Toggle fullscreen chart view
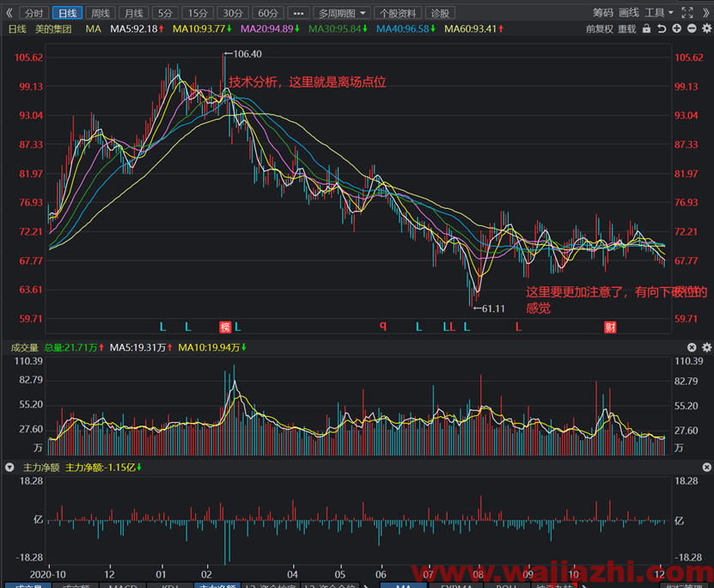The width and height of the screenshot is (714, 588). pyautogui.click(x=687, y=13)
